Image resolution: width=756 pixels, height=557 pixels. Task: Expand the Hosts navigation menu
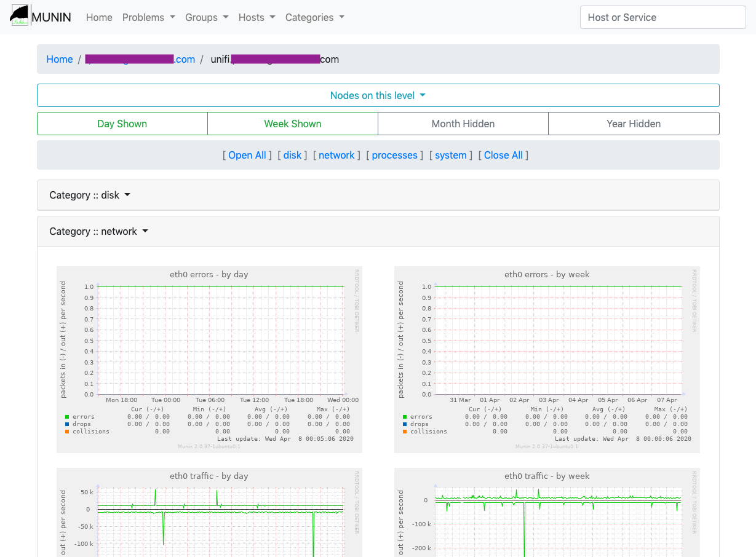(257, 17)
